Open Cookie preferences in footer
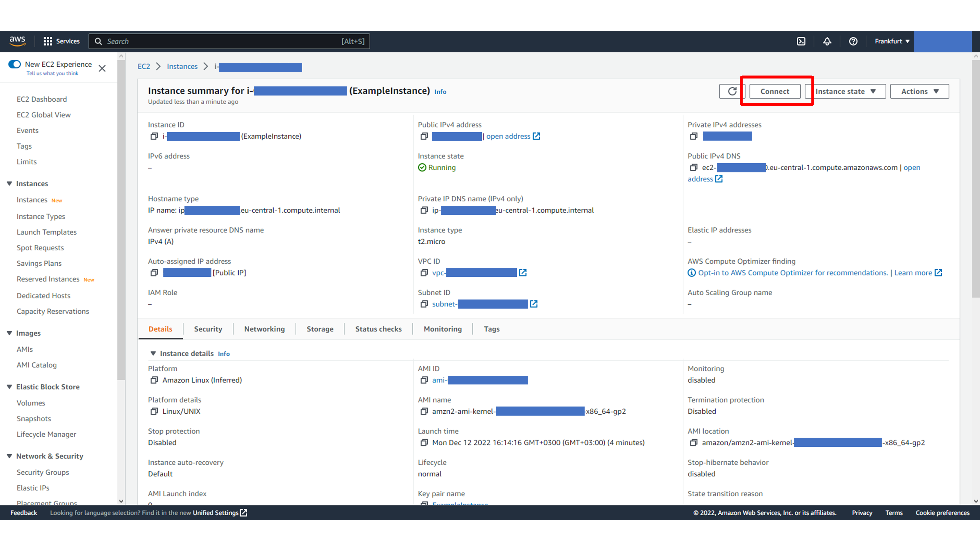Screen dimensions: 980x551 (x=942, y=513)
